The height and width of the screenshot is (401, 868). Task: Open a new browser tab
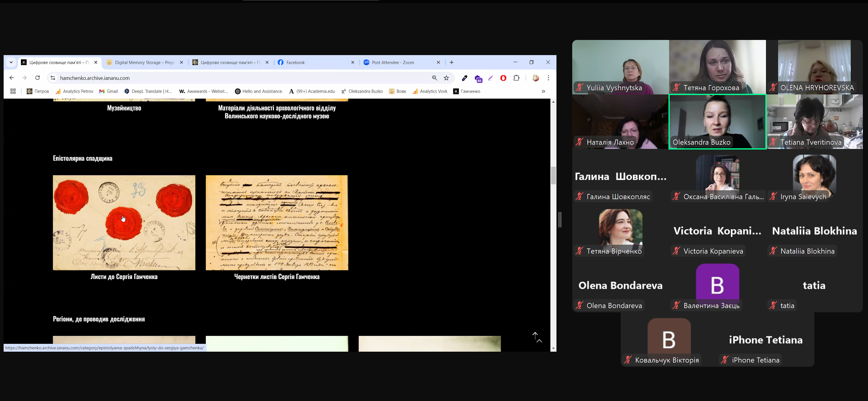(451, 62)
